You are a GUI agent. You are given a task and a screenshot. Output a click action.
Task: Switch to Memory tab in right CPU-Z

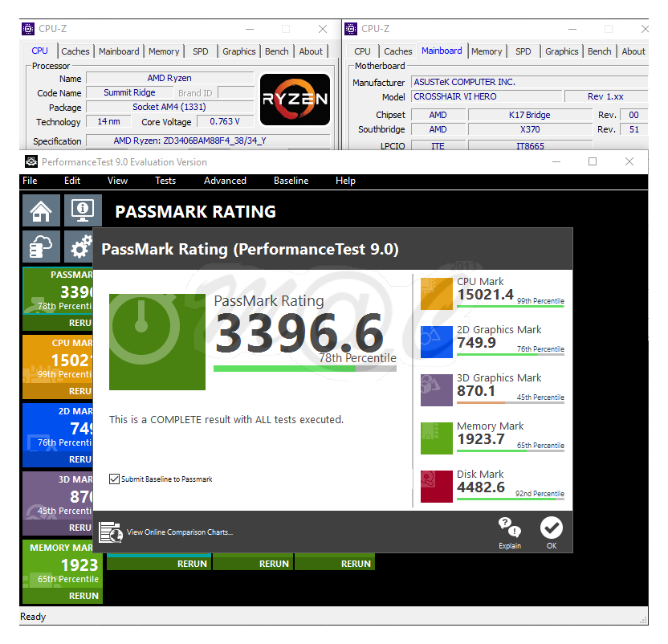(487, 51)
